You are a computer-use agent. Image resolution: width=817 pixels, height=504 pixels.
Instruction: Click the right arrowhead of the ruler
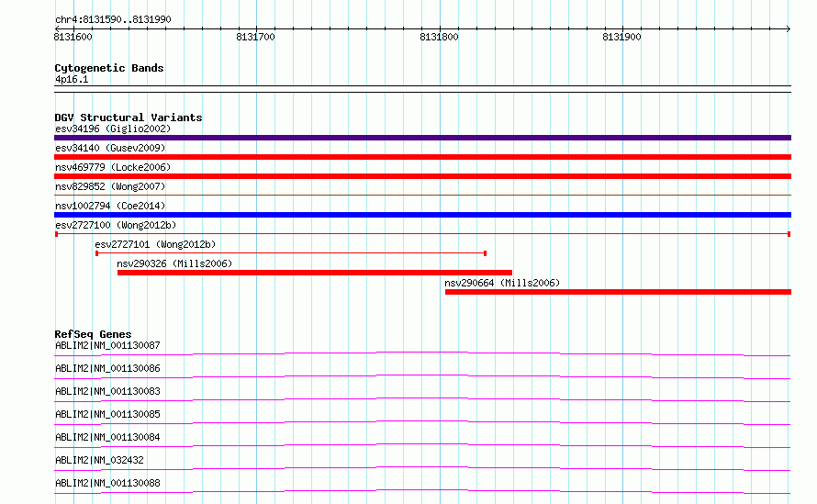point(789,28)
